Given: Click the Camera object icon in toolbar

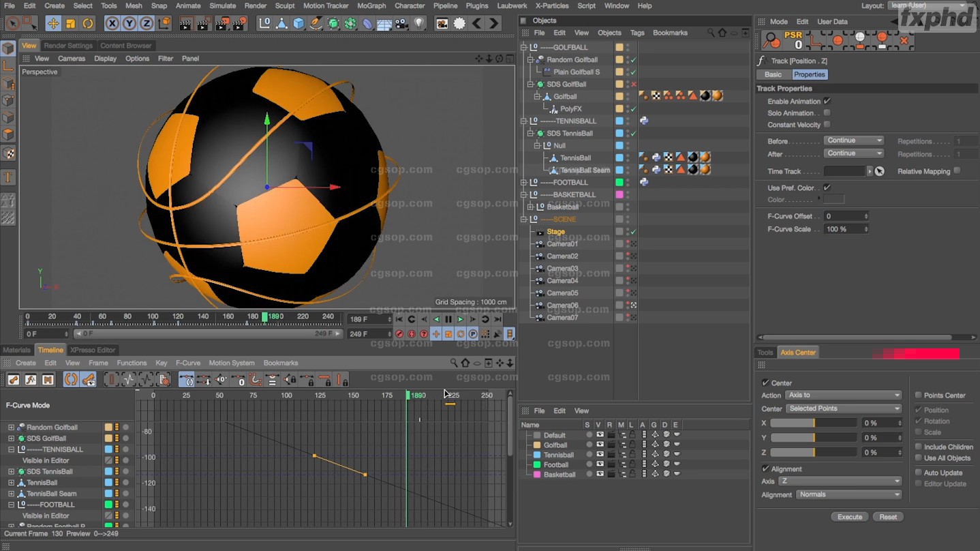Looking at the screenshot, I should coord(402,23).
